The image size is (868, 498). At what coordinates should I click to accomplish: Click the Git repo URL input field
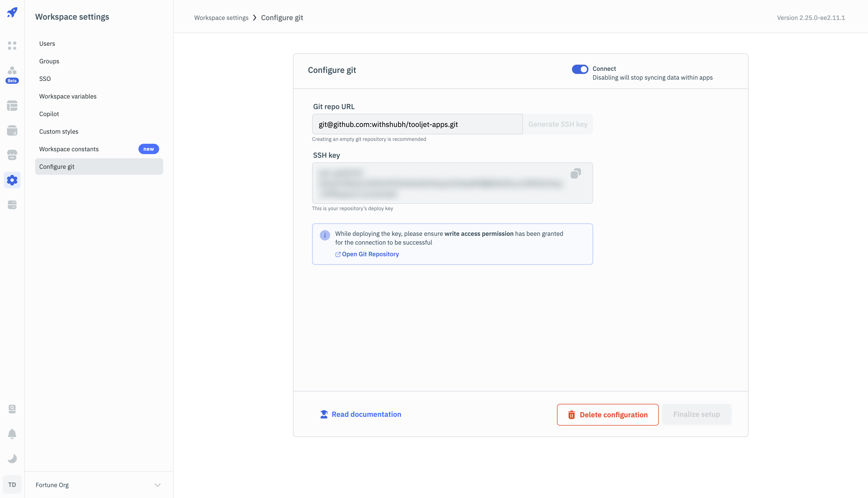[417, 124]
